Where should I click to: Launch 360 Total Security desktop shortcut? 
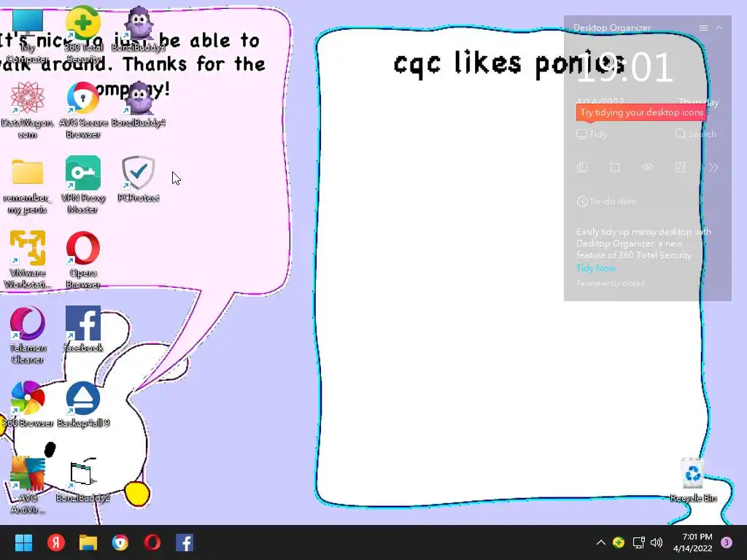point(83,34)
